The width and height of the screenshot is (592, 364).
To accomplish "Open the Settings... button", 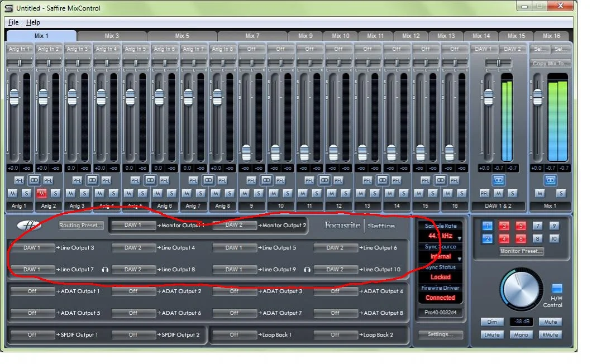I will click(x=441, y=334).
